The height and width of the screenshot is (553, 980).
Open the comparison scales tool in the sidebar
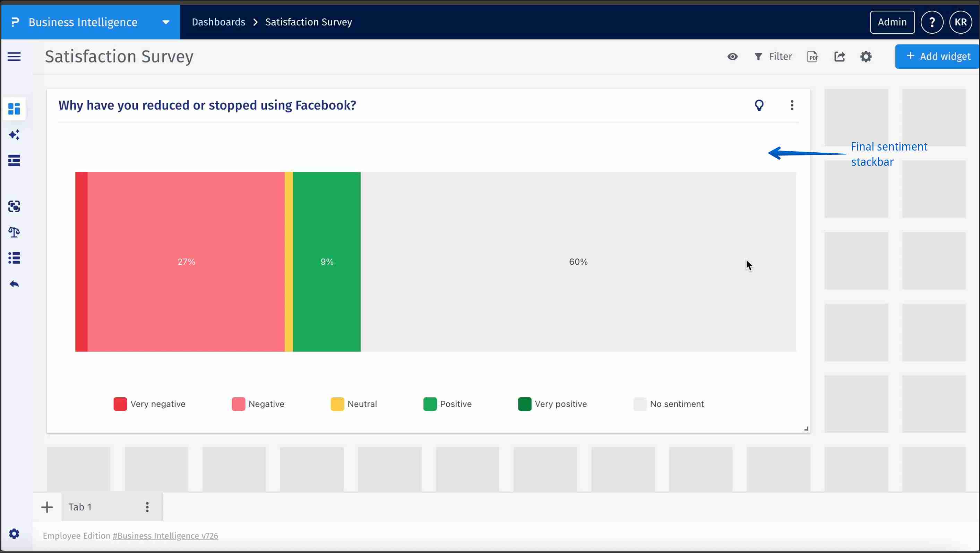click(14, 232)
